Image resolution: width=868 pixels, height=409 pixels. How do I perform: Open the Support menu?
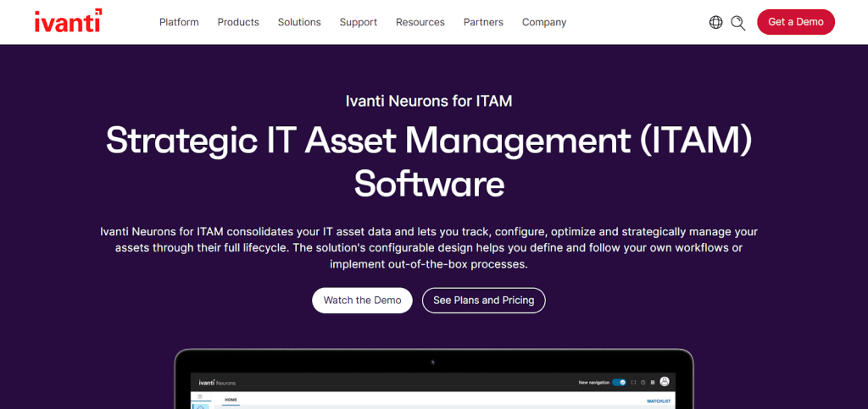coord(359,22)
